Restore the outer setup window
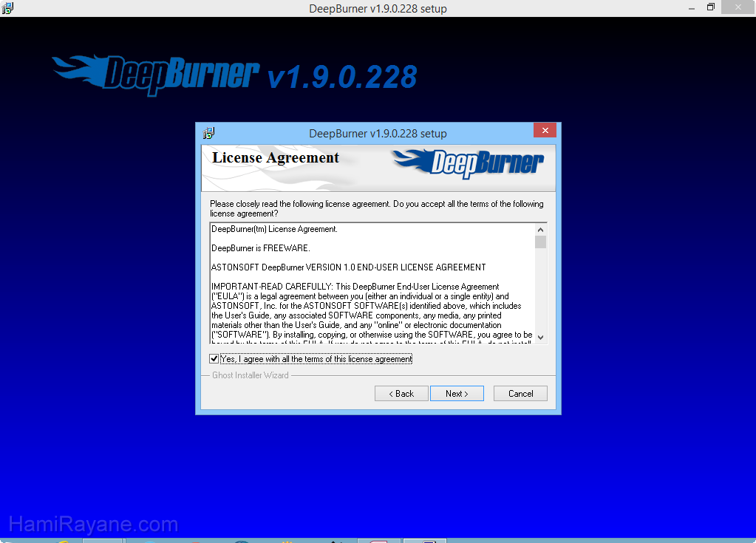The height and width of the screenshot is (543, 756). point(711,7)
